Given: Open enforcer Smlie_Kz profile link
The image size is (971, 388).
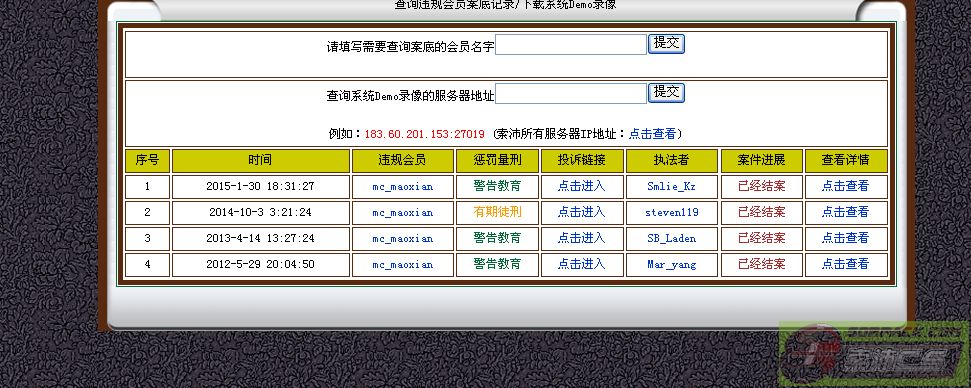Looking at the screenshot, I should (x=671, y=186).
